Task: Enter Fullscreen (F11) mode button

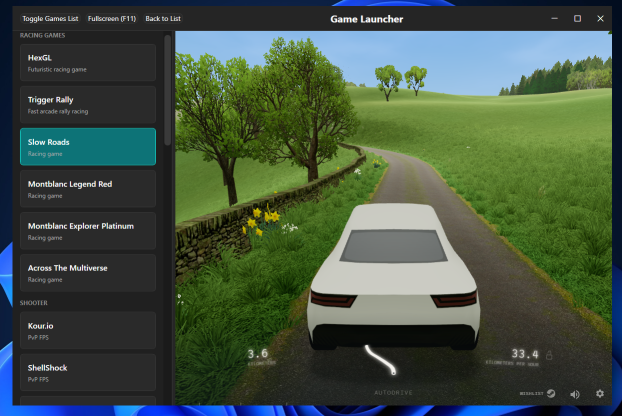Action: point(112,19)
